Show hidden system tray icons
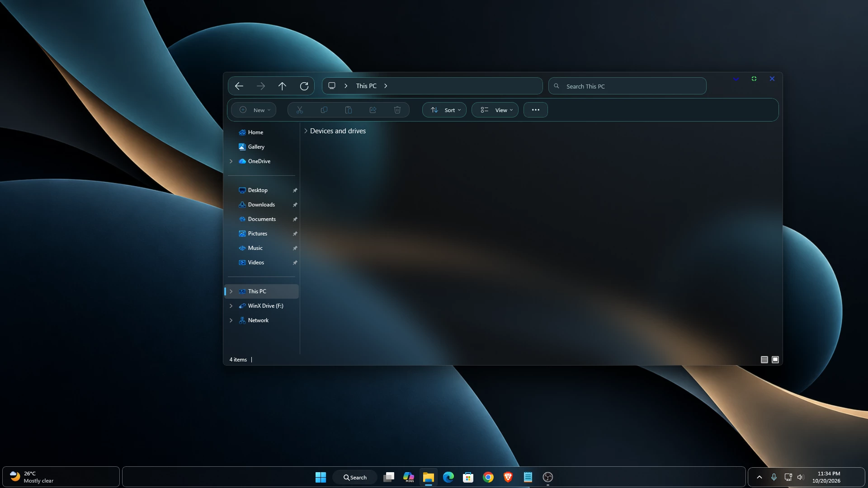Screen dimensions: 868x488 click(759, 477)
